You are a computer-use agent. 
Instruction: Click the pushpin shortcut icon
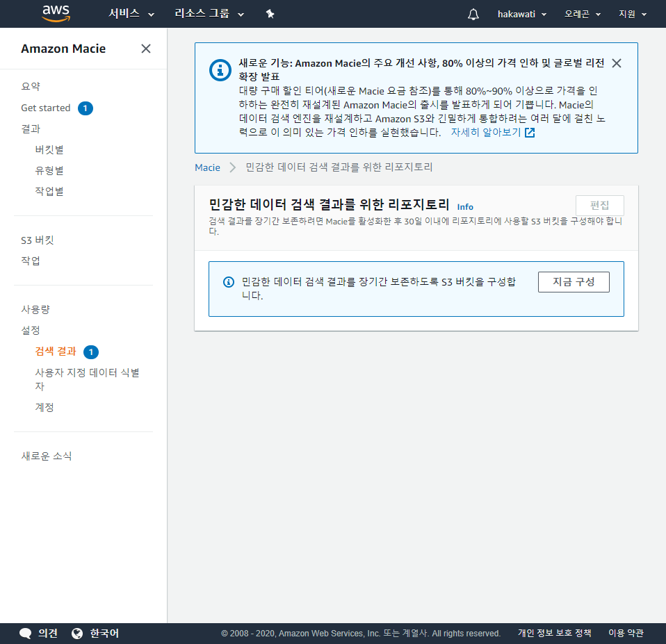tap(270, 14)
